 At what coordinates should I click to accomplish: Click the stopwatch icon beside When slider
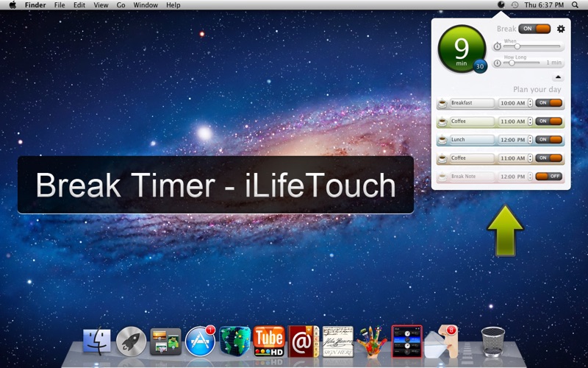pyautogui.click(x=498, y=46)
